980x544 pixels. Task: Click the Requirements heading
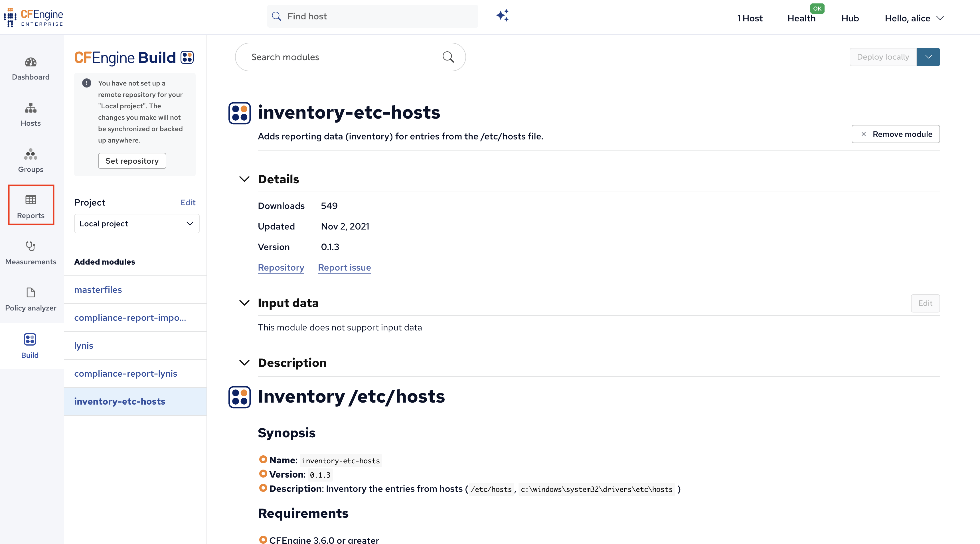[x=303, y=513]
